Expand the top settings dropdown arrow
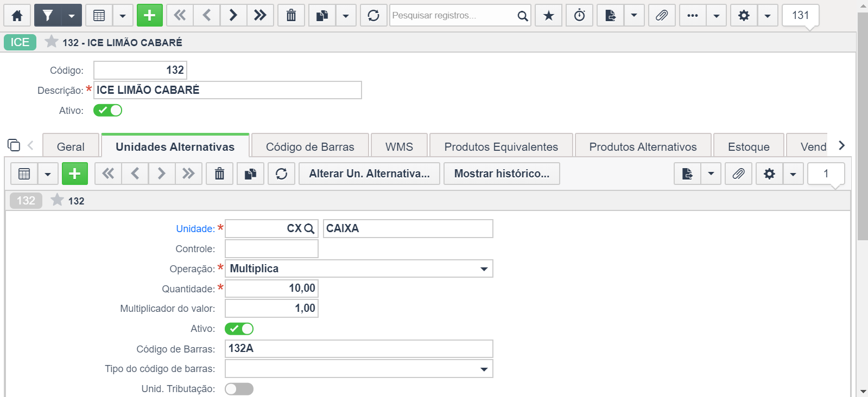This screenshot has height=397, width=868. coord(768,15)
